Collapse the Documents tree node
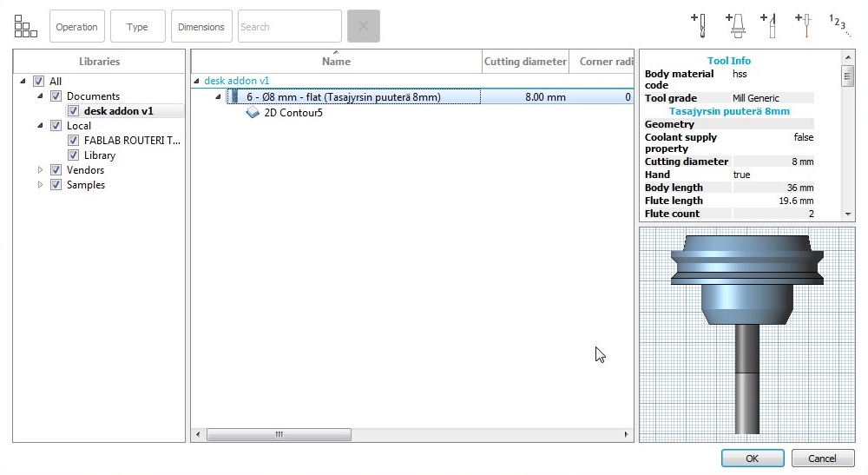The image size is (868, 475). click(40, 96)
